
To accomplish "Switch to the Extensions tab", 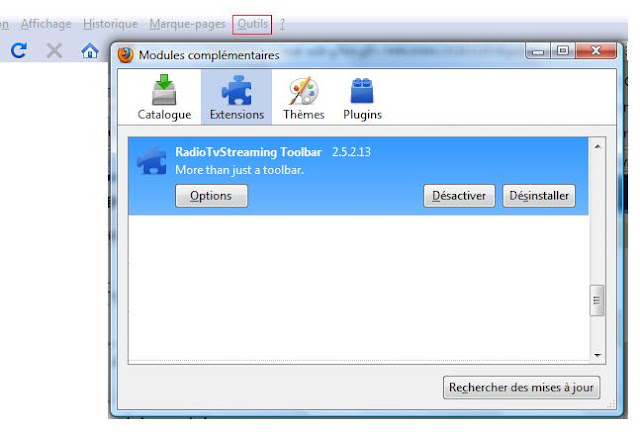I will pos(236,97).
